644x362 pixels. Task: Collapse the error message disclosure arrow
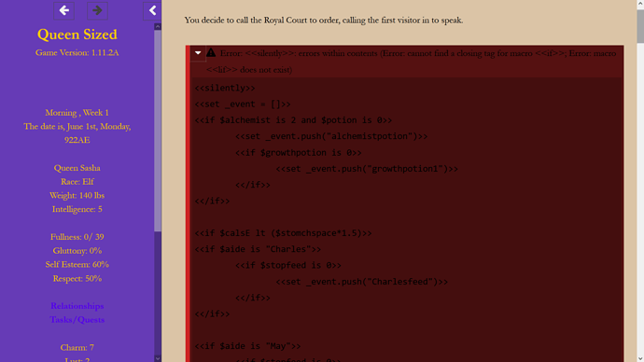198,53
